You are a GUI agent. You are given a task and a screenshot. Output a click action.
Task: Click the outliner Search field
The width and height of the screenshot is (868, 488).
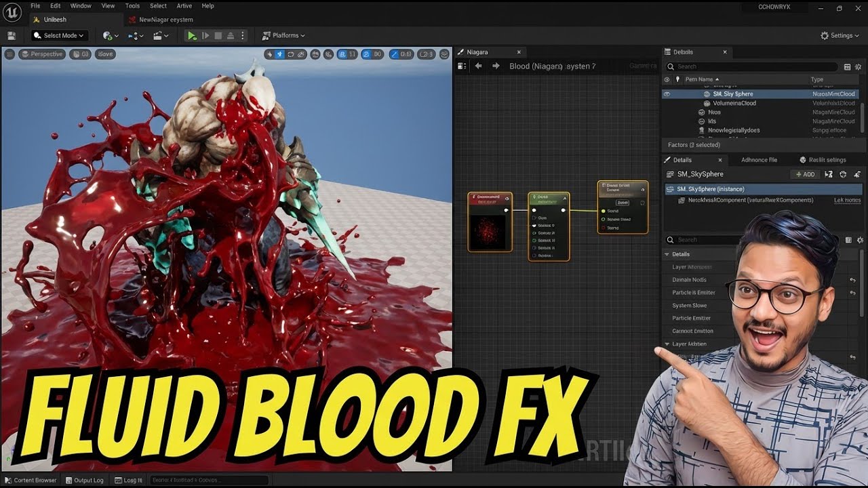751,66
